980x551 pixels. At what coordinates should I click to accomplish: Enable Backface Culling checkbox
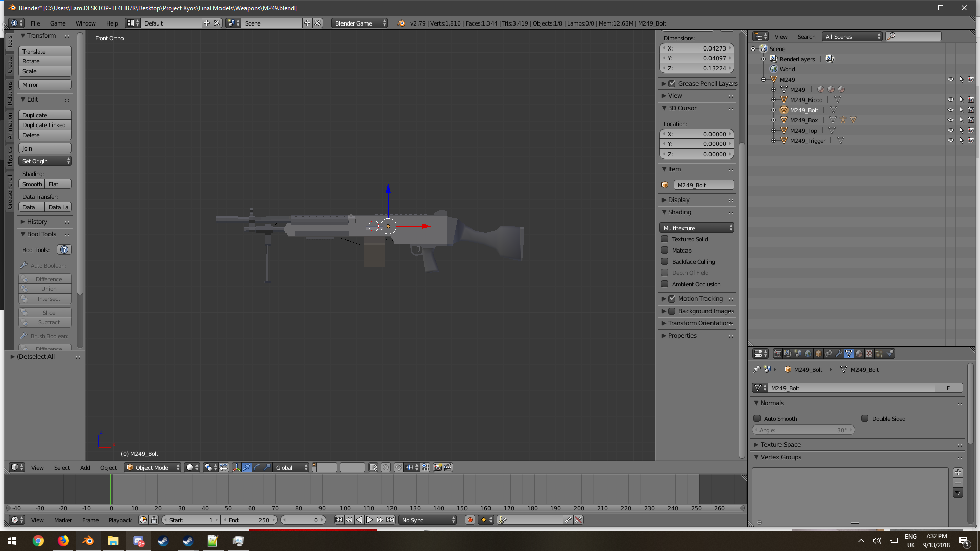[x=665, y=261]
